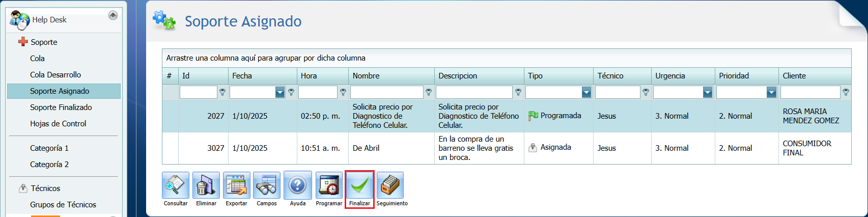Sort by the Tipo column header
Screen dimensions: 868x217
558,76
